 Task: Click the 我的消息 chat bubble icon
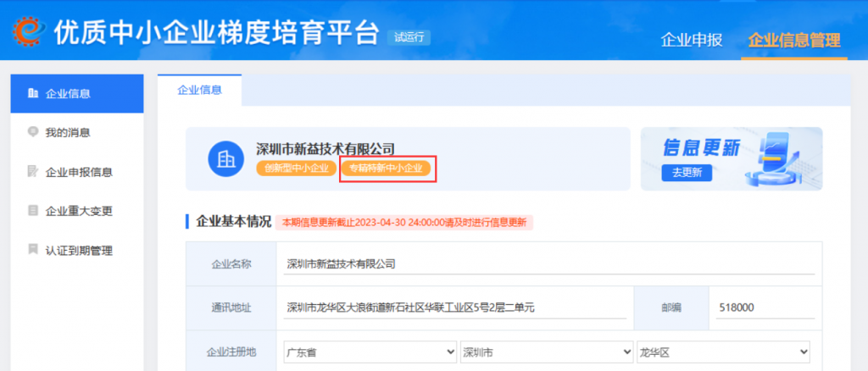pyautogui.click(x=33, y=132)
